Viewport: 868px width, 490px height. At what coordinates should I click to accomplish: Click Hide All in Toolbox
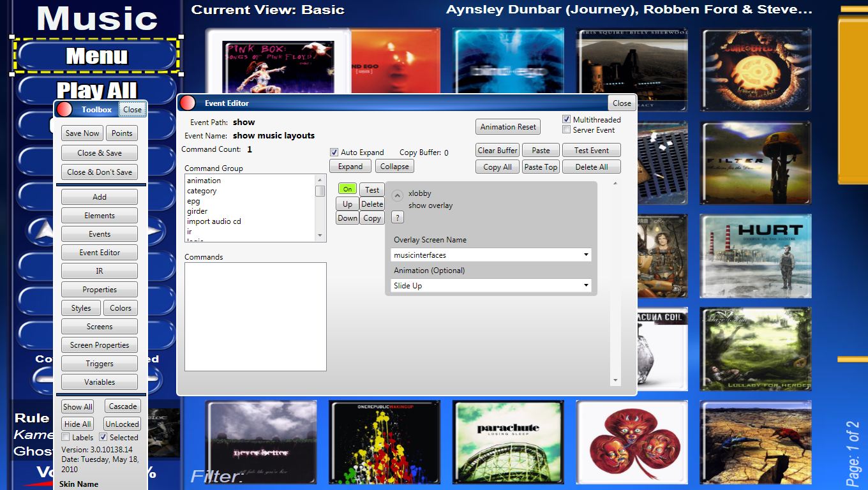pyautogui.click(x=78, y=424)
